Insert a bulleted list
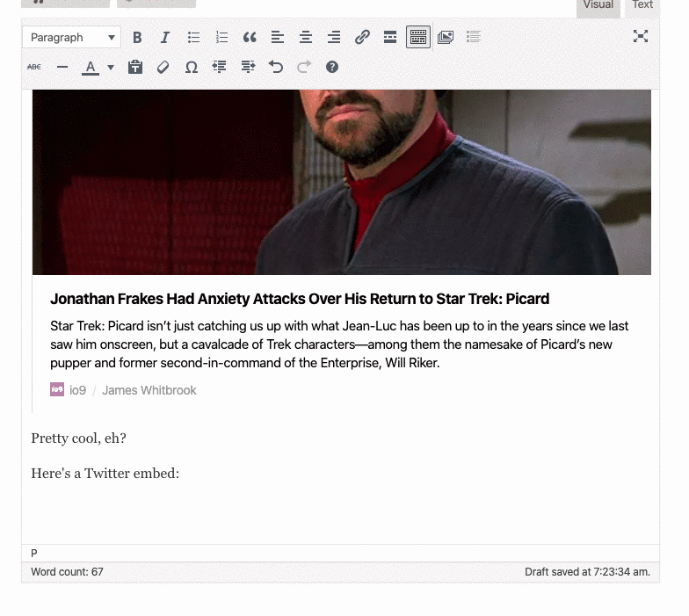 (x=193, y=37)
